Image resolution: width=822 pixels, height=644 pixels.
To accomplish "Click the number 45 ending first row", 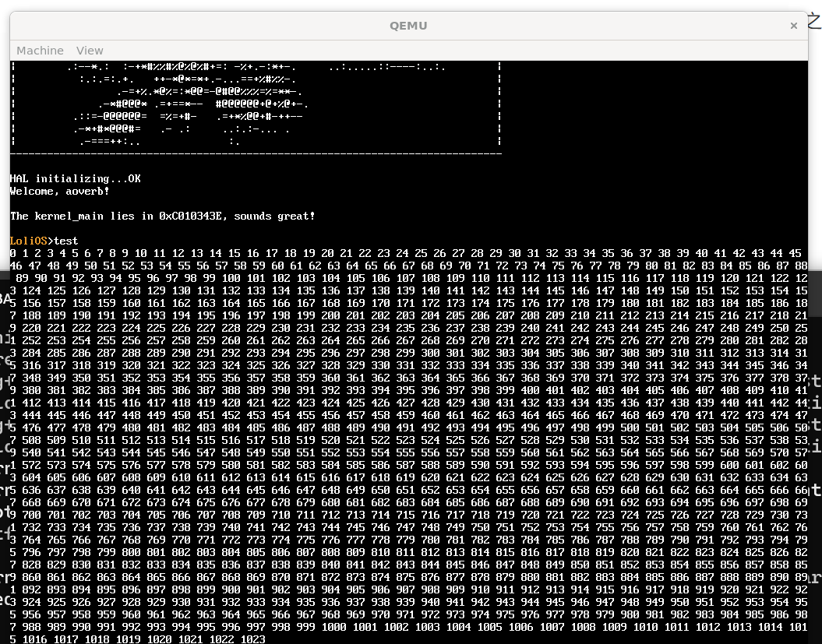I will pos(795,253).
